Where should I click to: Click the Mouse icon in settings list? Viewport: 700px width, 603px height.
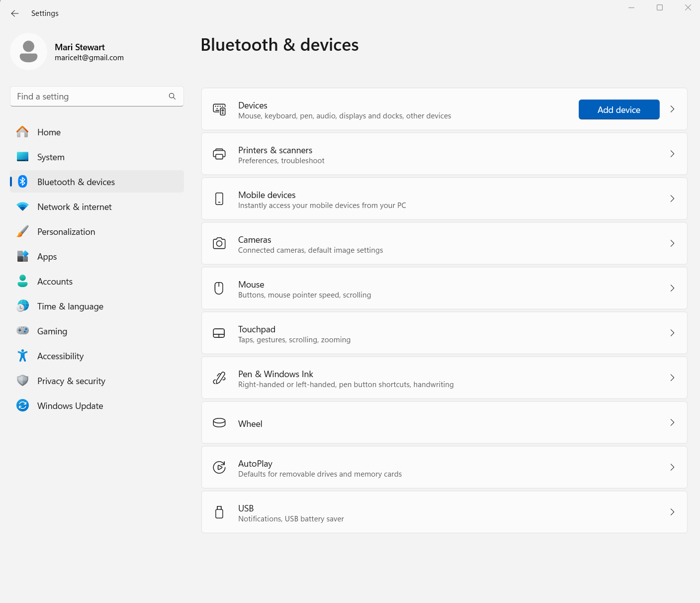[x=219, y=288]
